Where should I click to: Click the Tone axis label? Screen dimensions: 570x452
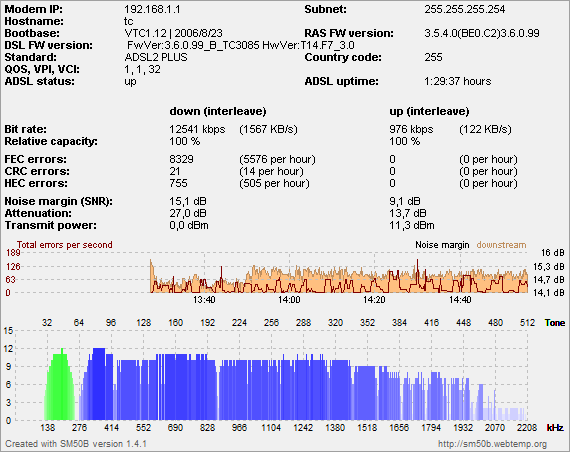555,323
